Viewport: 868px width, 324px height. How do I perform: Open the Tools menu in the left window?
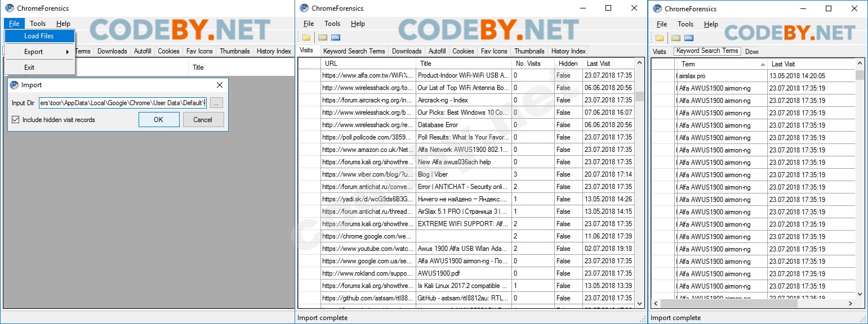click(38, 23)
